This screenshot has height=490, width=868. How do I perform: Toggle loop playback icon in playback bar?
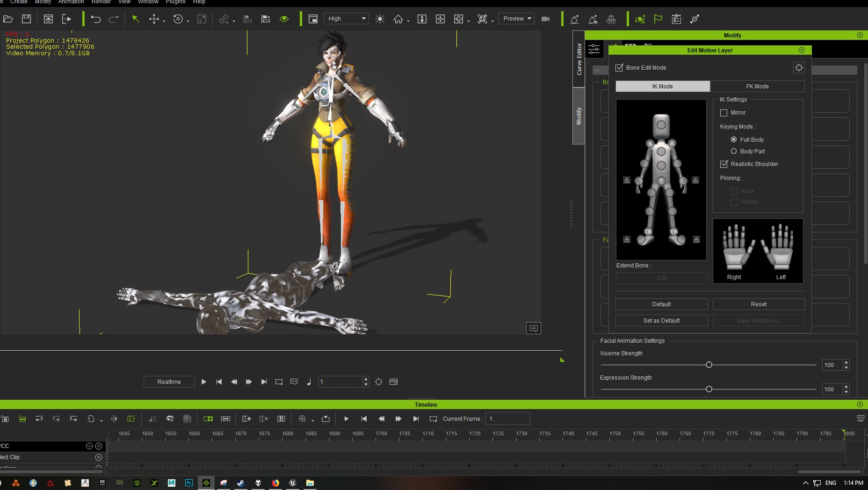click(279, 382)
